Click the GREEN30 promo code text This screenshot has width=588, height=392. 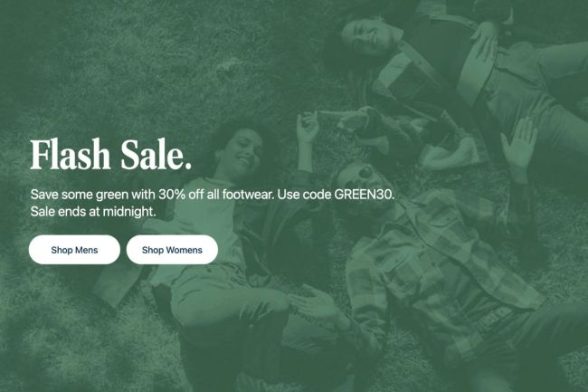pos(364,195)
